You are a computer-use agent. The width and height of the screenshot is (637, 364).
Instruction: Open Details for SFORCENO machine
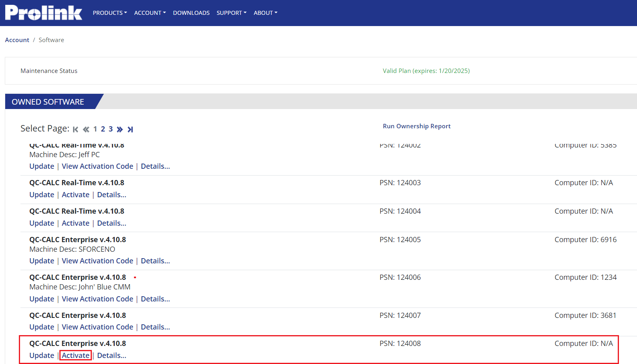pyautogui.click(x=155, y=261)
